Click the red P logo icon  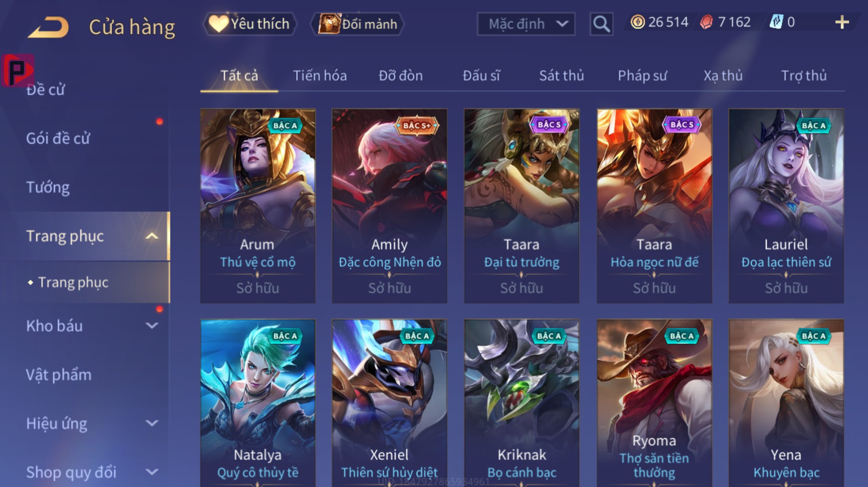pos(18,70)
